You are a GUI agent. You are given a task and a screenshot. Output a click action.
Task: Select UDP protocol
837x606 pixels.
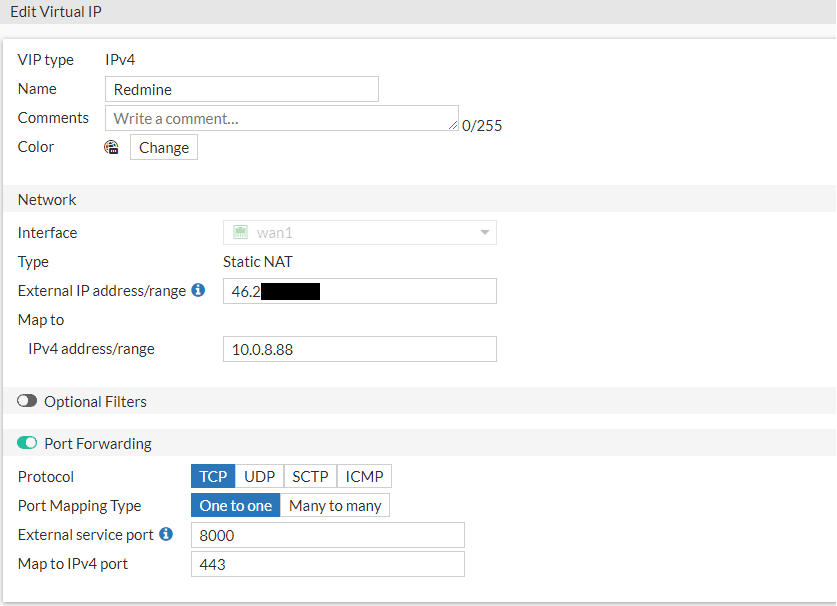tap(259, 476)
